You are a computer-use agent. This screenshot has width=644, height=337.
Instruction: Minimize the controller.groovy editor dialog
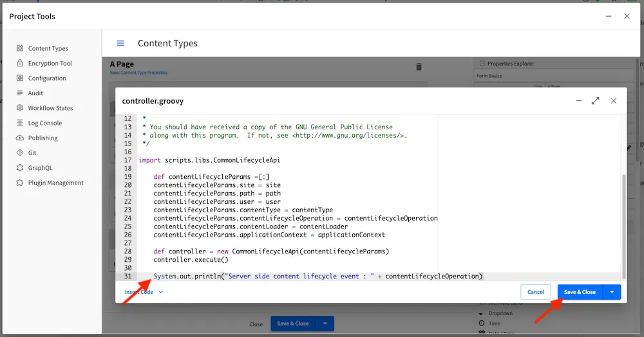(579, 101)
